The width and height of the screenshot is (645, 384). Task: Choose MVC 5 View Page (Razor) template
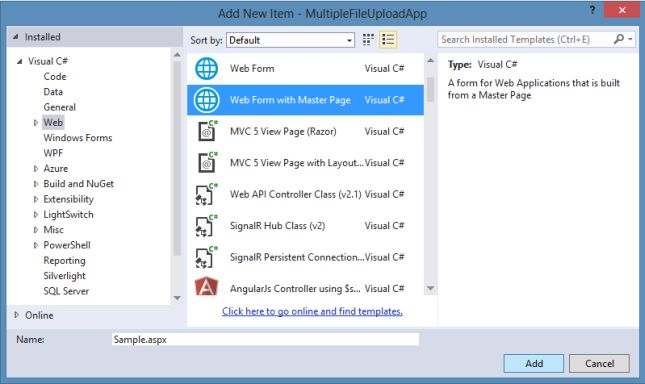305,131
